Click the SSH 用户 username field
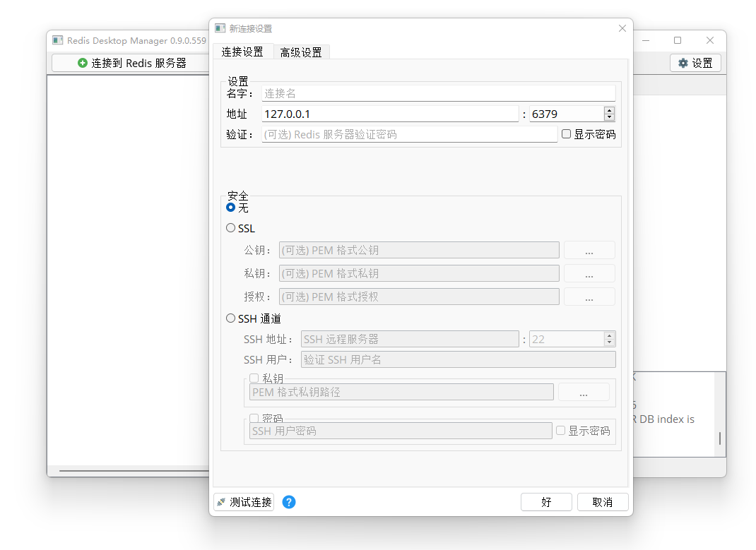Image resolution: width=756 pixels, height=550 pixels. [458, 360]
